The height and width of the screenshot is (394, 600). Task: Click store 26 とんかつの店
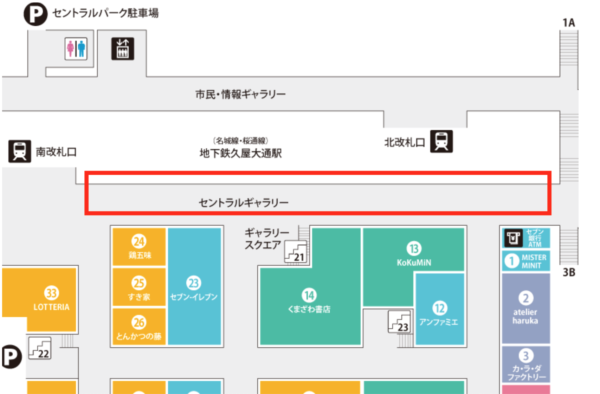coord(139,327)
